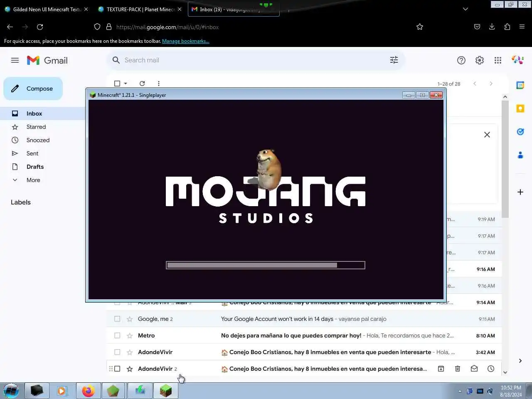Open the Snoozed folder
532x399 pixels.
[x=38, y=140]
